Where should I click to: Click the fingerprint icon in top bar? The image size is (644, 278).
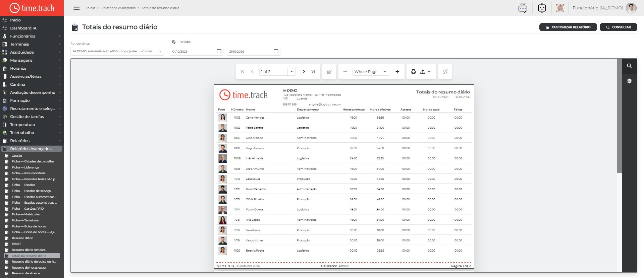pos(560,8)
